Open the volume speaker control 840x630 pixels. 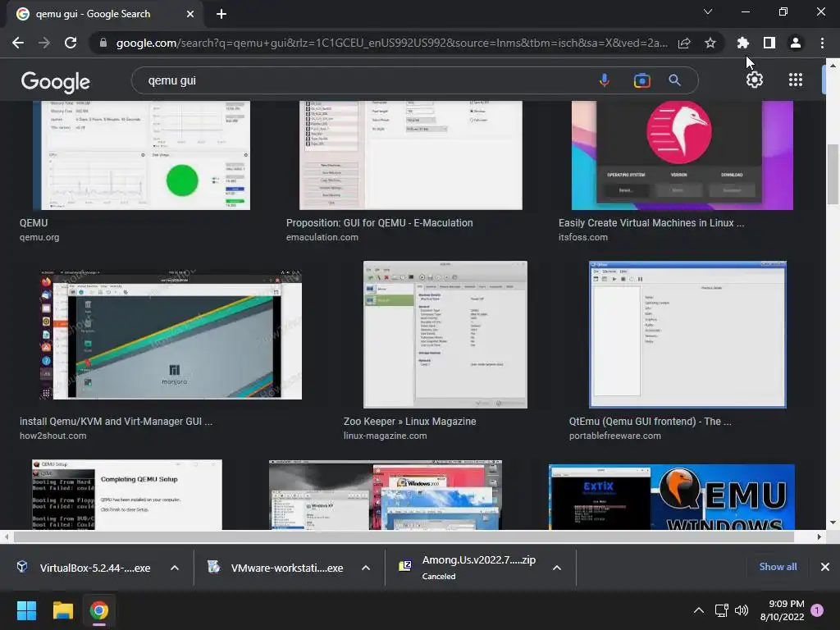point(742,610)
